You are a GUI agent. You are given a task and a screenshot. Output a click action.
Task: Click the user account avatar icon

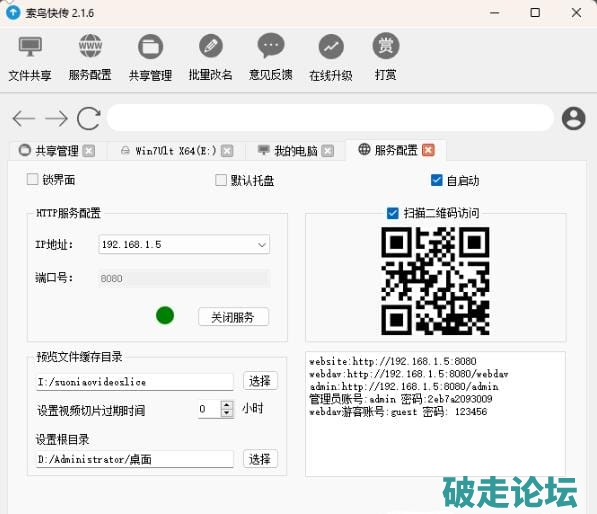pyautogui.click(x=573, y=118)
